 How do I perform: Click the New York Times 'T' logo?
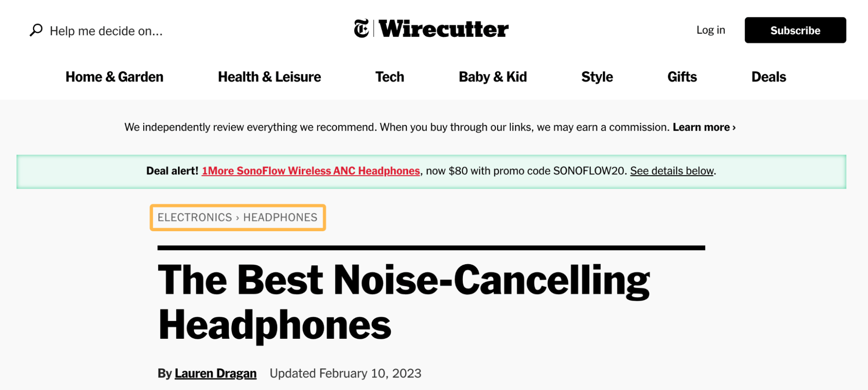point(361,29)
